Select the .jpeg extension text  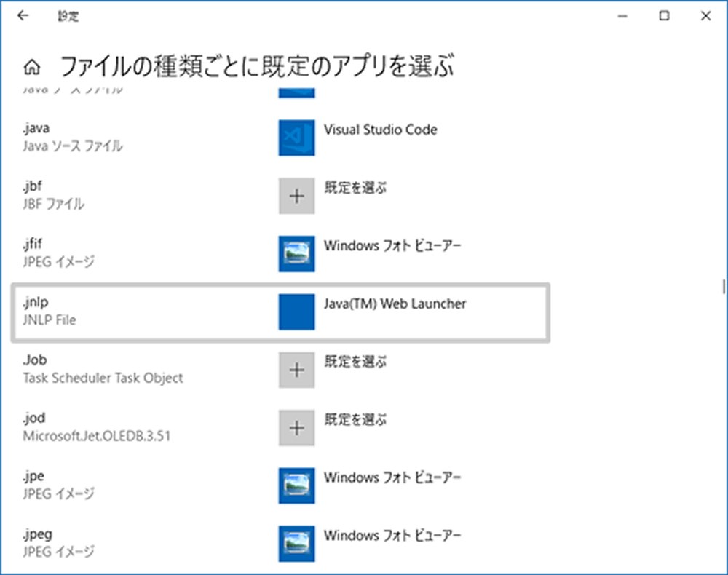coord(38,534)
